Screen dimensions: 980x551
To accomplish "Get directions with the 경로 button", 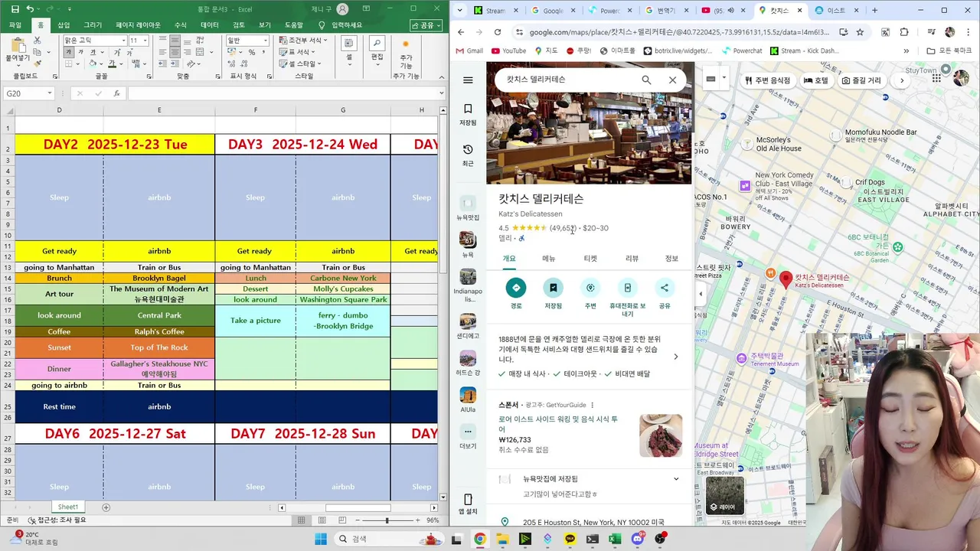I will pos(515,294).
